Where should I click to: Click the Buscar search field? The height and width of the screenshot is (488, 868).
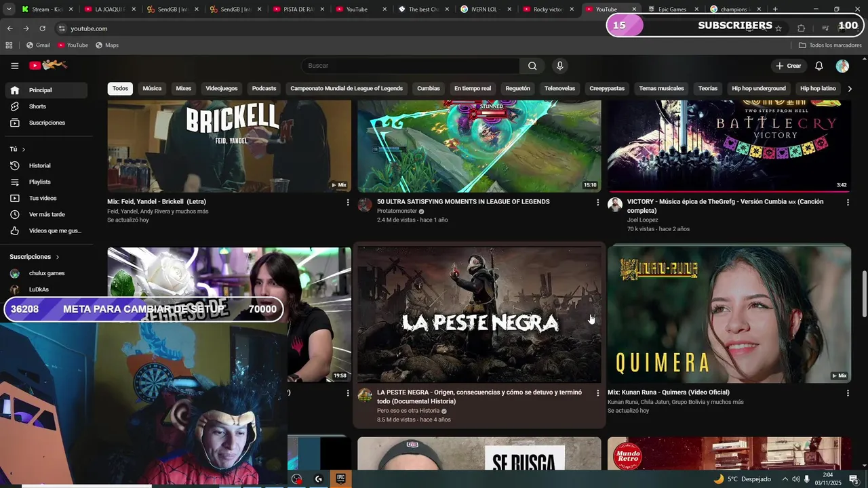[x=410, y=66]
